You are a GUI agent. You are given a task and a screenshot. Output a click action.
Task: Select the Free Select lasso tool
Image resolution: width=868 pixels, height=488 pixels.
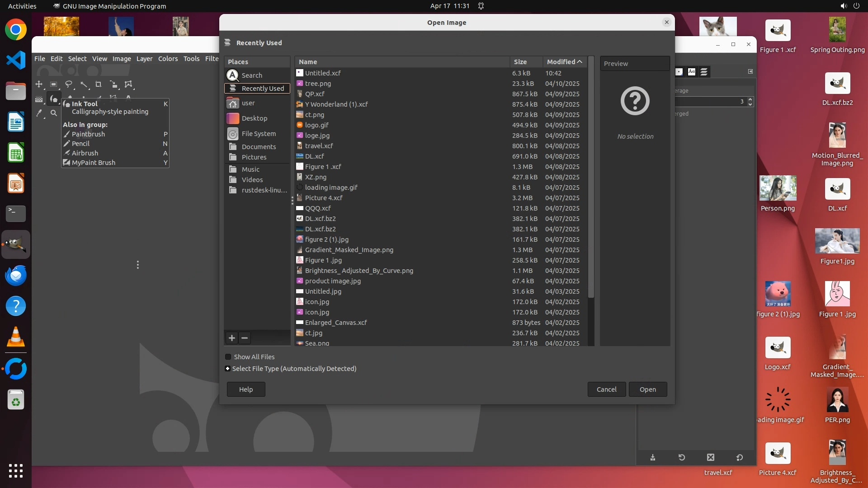(x=69, y=84)
